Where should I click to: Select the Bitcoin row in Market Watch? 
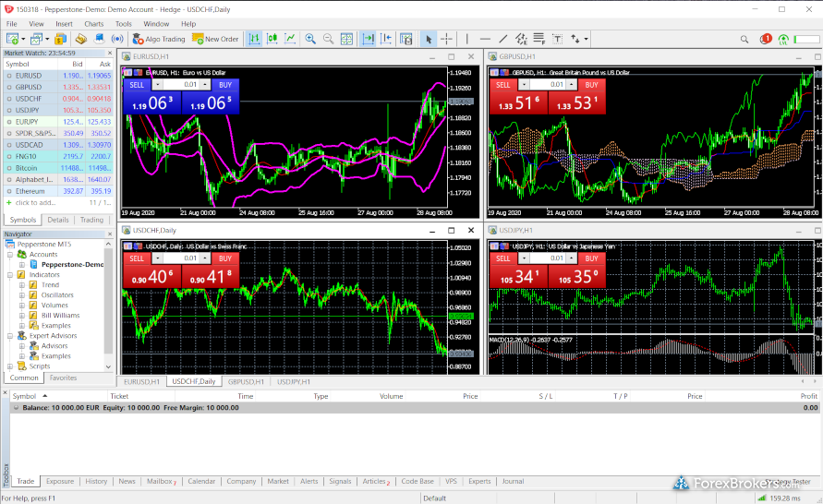coord(59,168)
